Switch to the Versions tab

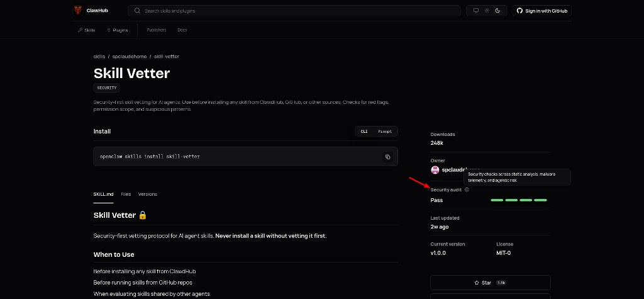[147, 194]
